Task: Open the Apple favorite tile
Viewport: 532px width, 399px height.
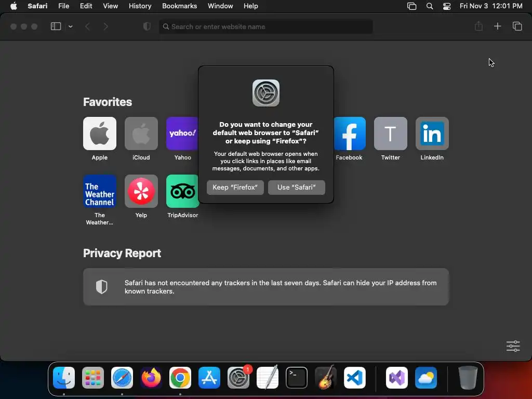Action: click(100, 134)
